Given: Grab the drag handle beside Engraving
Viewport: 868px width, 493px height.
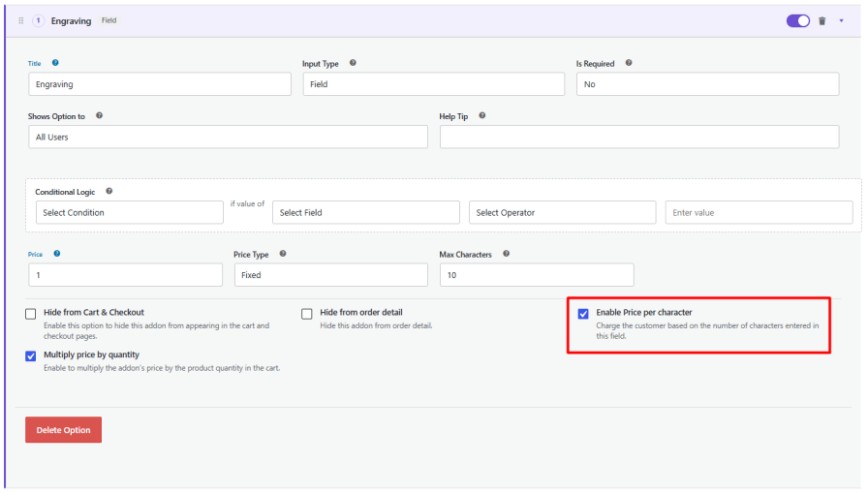Looking at the screenshot, I should [x=21, y=20].
